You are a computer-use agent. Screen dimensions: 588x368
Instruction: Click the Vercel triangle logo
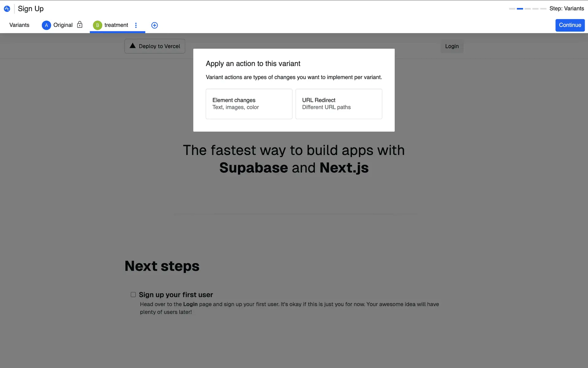click(133, 46)
